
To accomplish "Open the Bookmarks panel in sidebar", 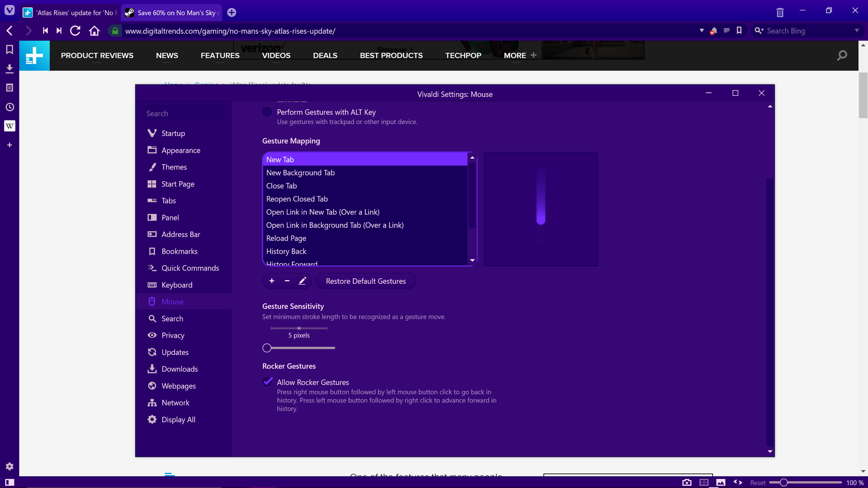I will tap(9, 49).
